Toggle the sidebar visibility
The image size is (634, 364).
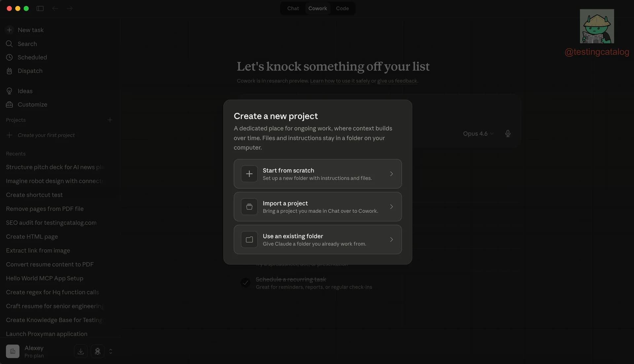tap(40, 8)
